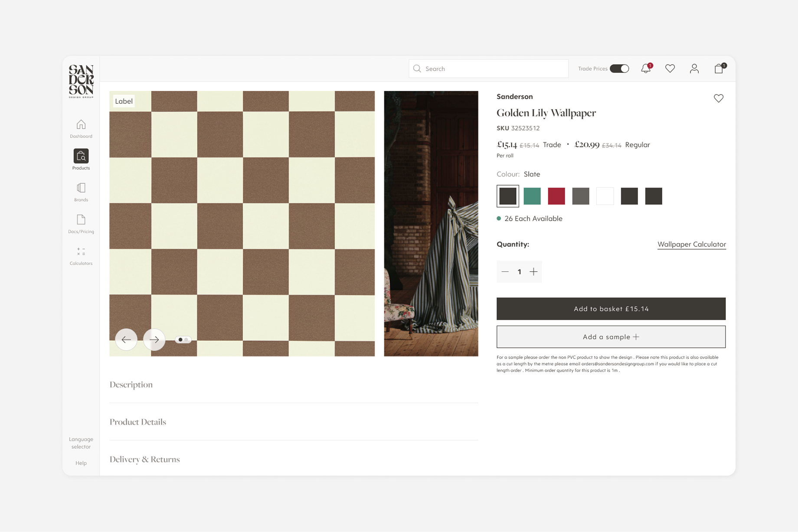Image resolution: width=798 pixels, height=532 pixels.
Task: Choose the medium grey colour swatch
Action: pyautogui.click(x=581, y=196)
